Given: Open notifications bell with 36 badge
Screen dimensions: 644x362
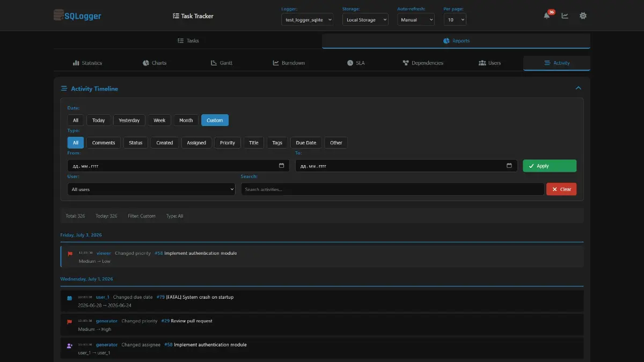Looking at the screenshot, I should point(547,16).
